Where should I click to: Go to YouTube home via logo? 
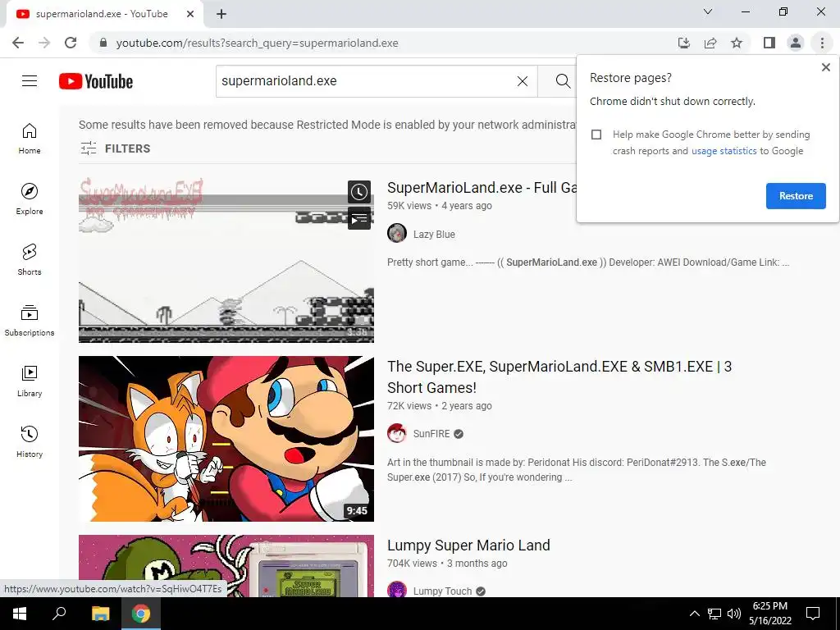click(96, 81)
